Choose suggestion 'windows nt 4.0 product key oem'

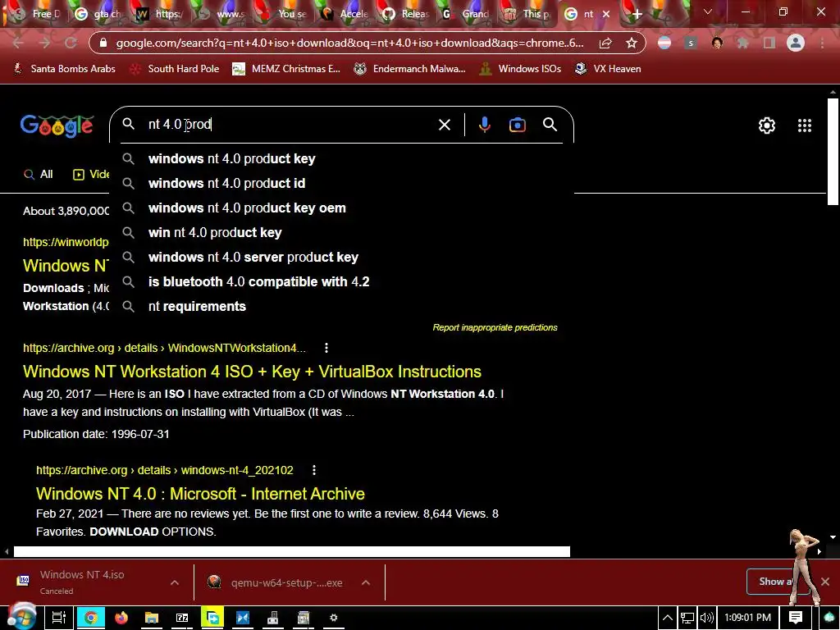(x=342, y=208)
